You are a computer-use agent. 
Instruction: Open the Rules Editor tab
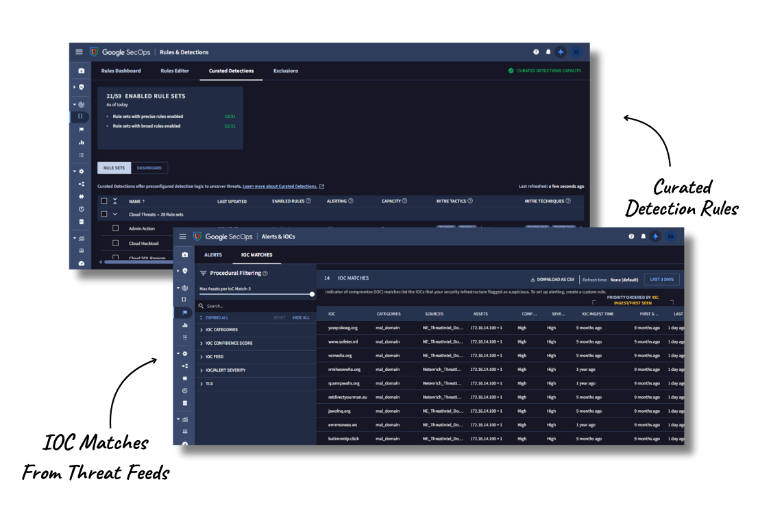click(175, 71)
